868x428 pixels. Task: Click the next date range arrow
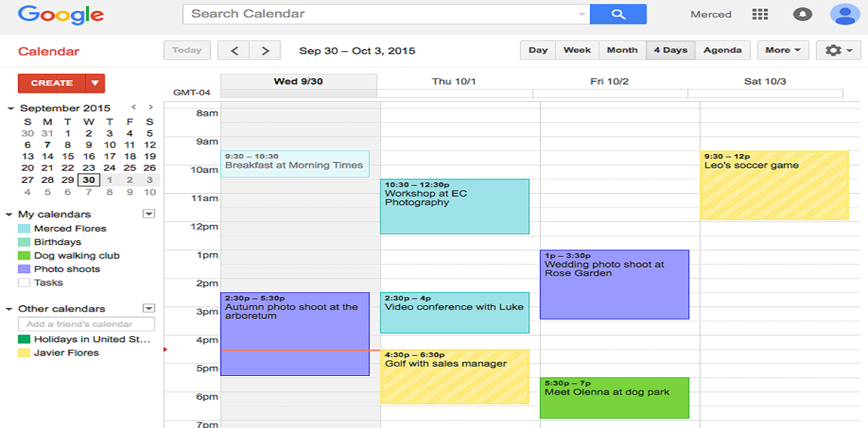pyautogui.click(x=265, y=50)
